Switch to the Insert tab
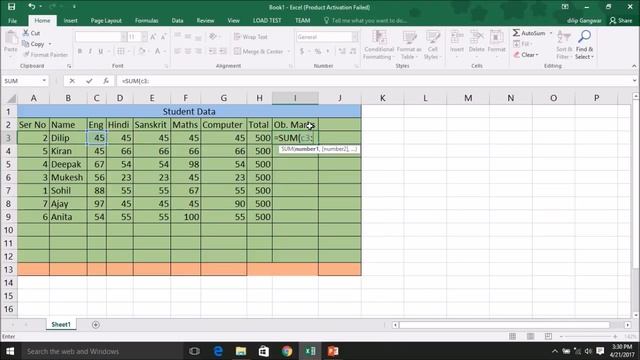Viewport: 640px width, 360px height. coord(70,20)
